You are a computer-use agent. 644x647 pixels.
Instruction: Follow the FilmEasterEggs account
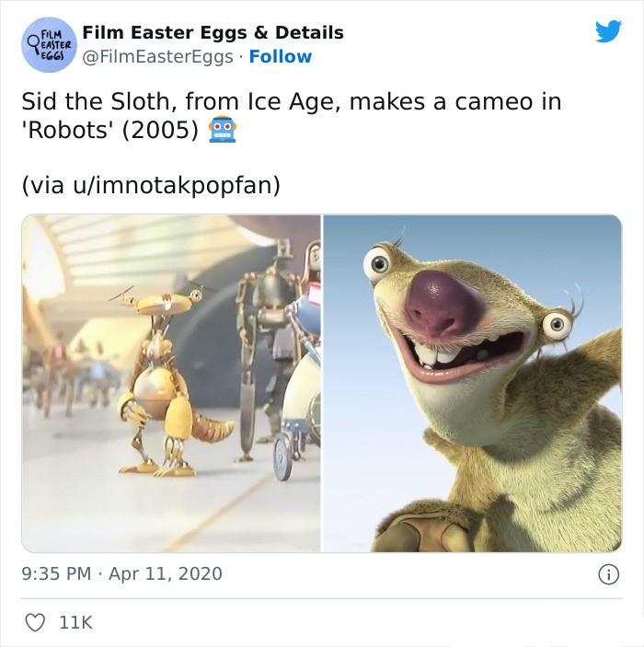click(x=281, y=56)
